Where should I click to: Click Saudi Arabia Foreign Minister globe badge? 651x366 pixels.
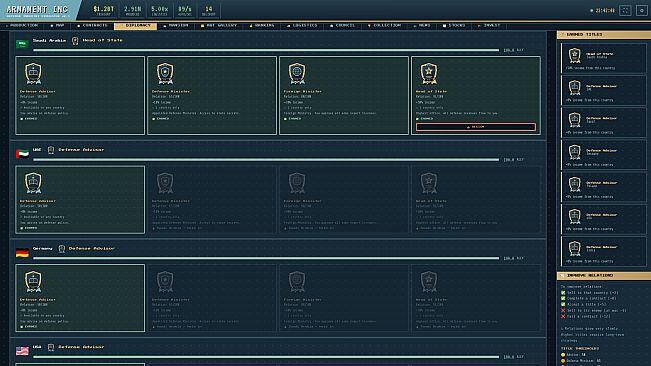pyautogui.click(x=297, y=73)
